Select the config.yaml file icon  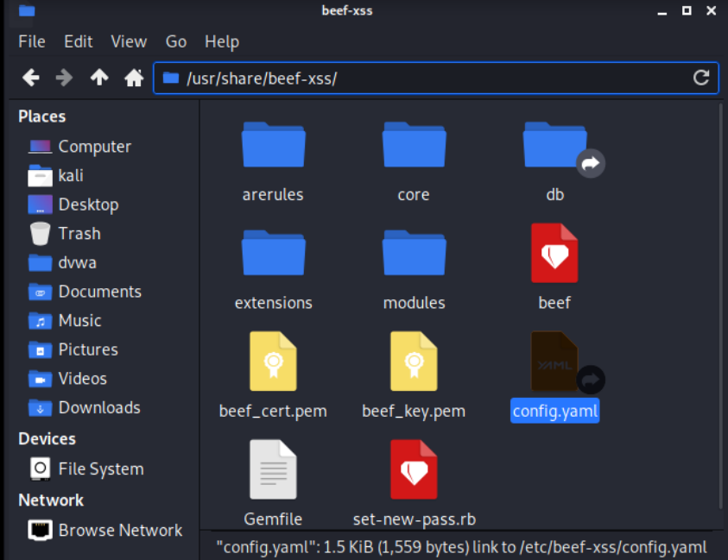point(554,361)
